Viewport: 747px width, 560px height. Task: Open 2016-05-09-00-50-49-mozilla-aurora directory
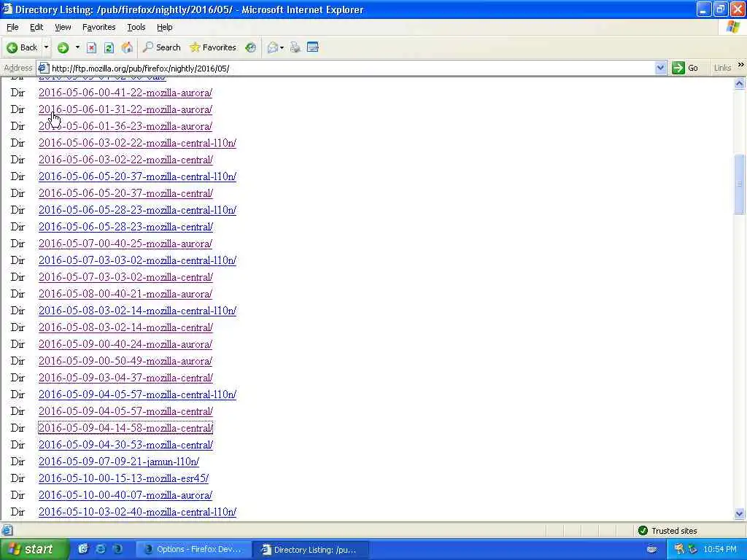(125, 361)
